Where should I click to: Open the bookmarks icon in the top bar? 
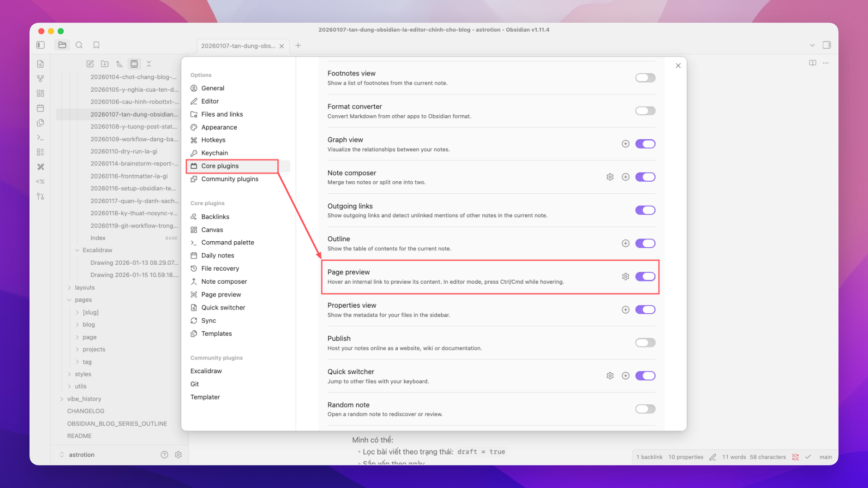96,45
